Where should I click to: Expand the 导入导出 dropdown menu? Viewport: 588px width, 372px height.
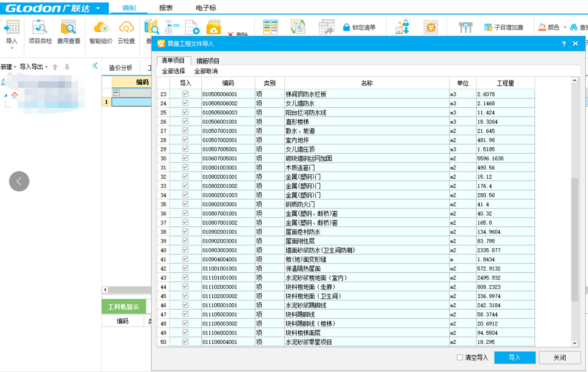coord(46,67)
